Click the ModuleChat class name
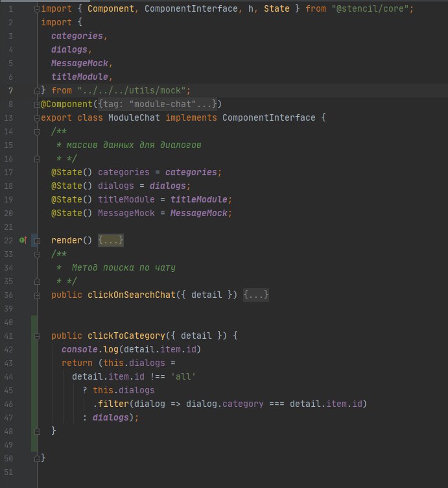The width and height of the screenshot is (448, 488). (134, 117)
